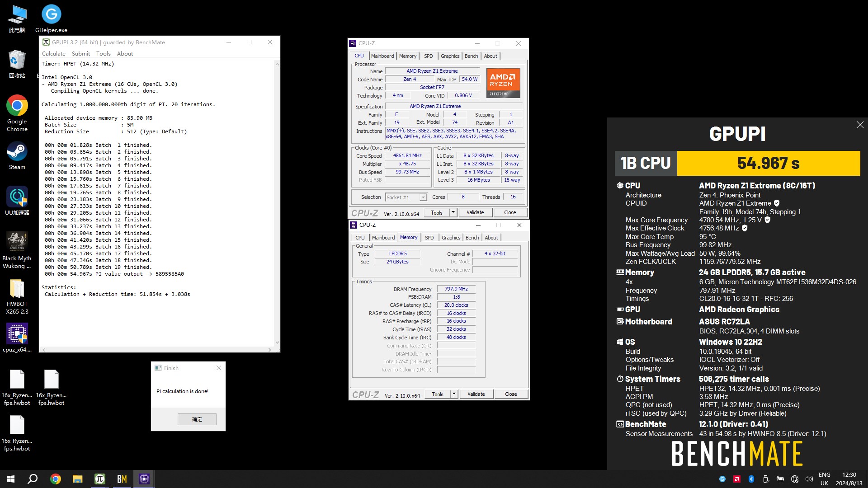Select bottom 16x_Ryzen fps.hwbot file
Image resolution: width=868 pixels, height=488 pixels.
pyautogui.click(x=17, y=433)
